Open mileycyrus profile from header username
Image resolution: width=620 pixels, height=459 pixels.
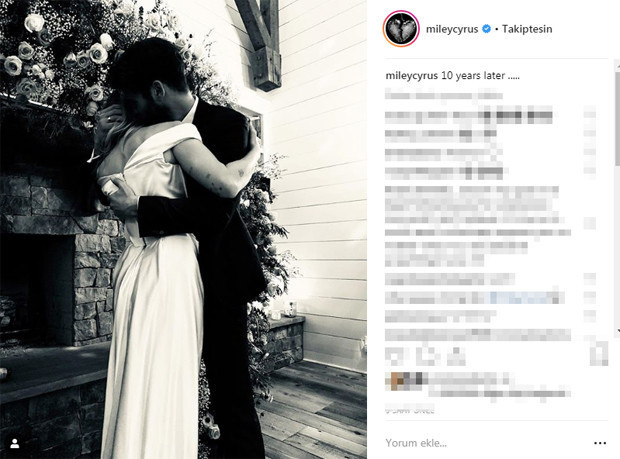452,29
